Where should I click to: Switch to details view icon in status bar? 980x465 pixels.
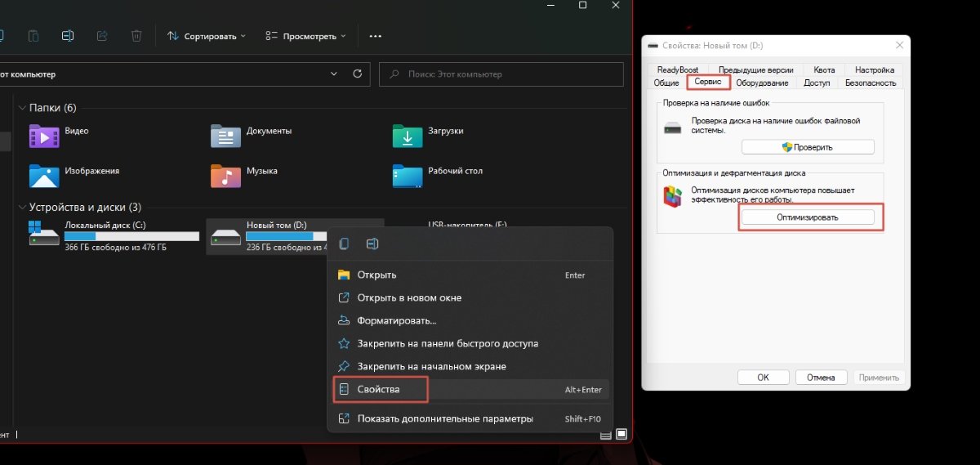click(605, 433)
